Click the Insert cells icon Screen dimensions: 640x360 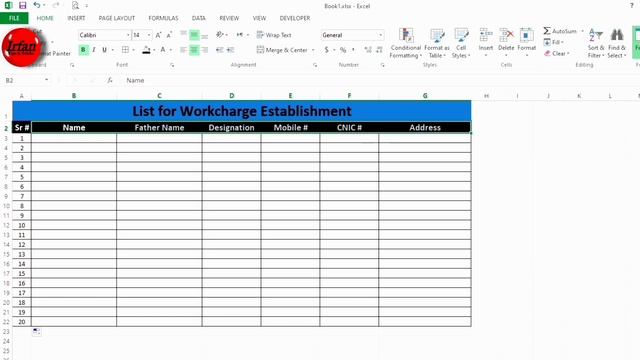click(486, 36)
